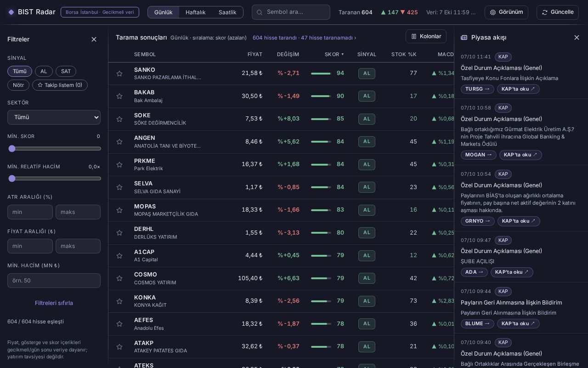Open KAP'ta oku link for MOGAN
Image resolution: width=588 pixels, height=368 pixels.
coord(520,155)
